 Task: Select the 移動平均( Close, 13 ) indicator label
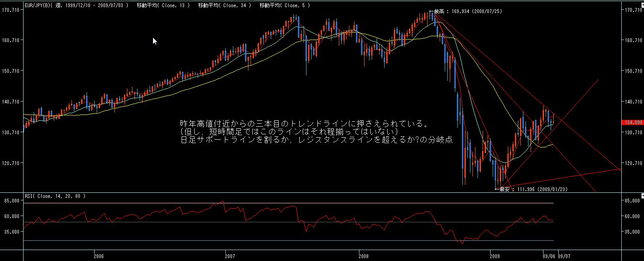[163, 5]
